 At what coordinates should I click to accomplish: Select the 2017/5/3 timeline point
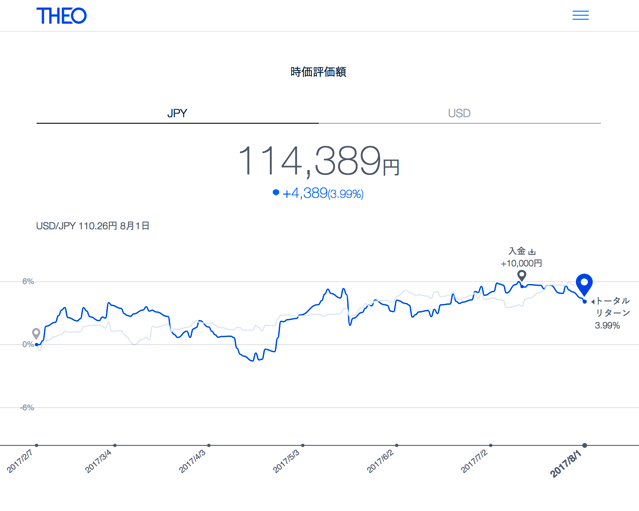(302, 445)
